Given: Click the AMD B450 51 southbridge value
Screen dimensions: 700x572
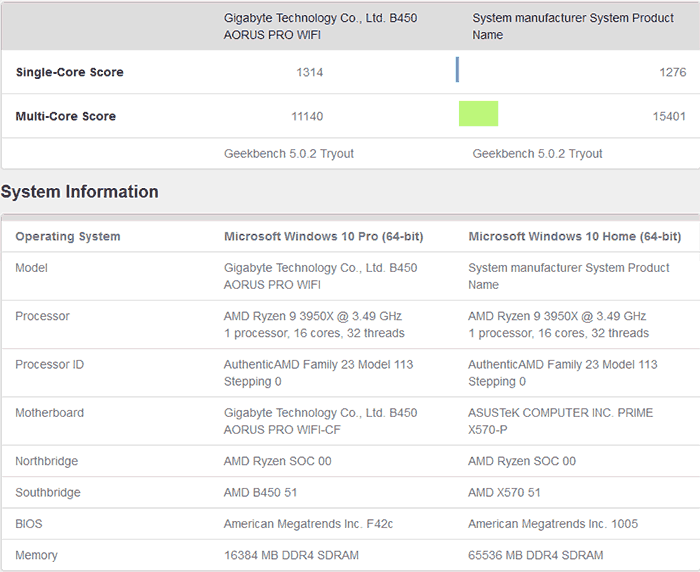Looking at the screenshot, I should pyautogui.click(x=260, y=493).
